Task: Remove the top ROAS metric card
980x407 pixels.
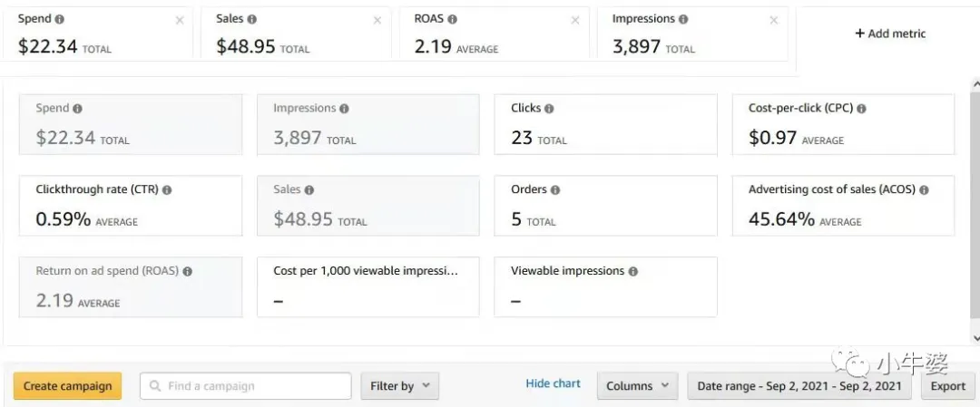Action: 575,21
